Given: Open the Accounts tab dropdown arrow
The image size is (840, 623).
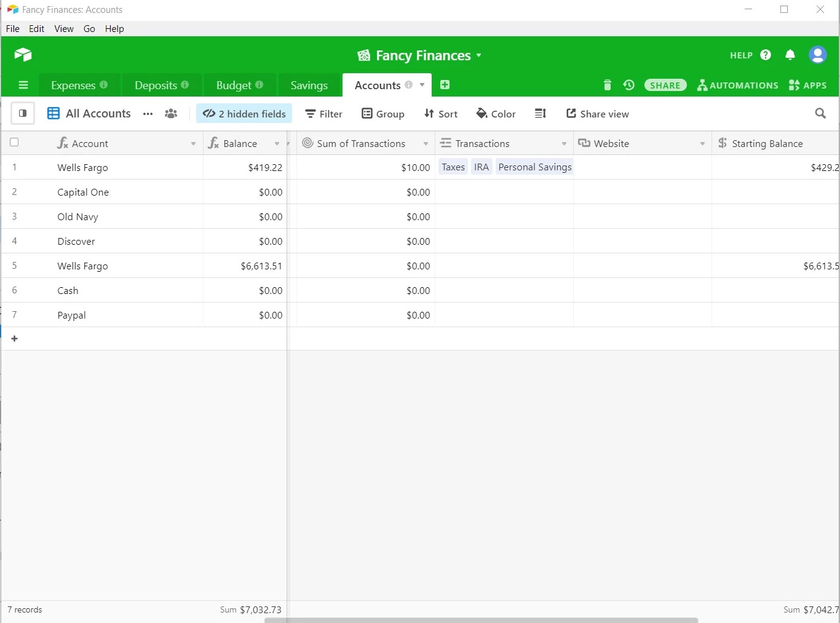Looking at the screenshot, I should tap(422, 85).
